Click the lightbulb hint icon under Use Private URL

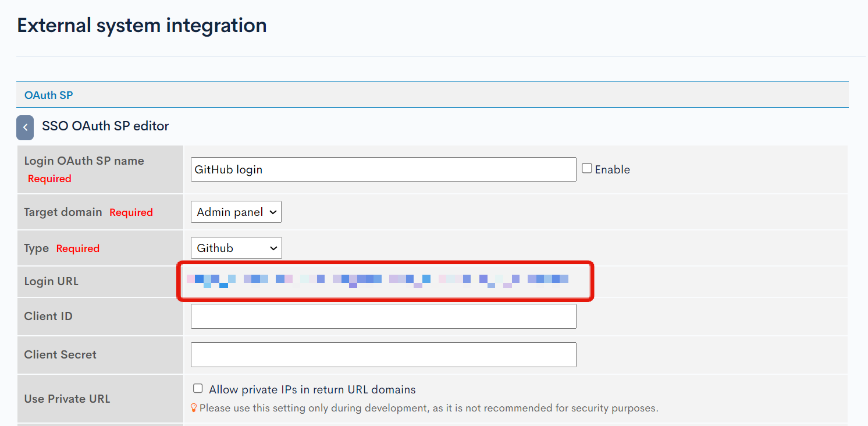(194, 408)
